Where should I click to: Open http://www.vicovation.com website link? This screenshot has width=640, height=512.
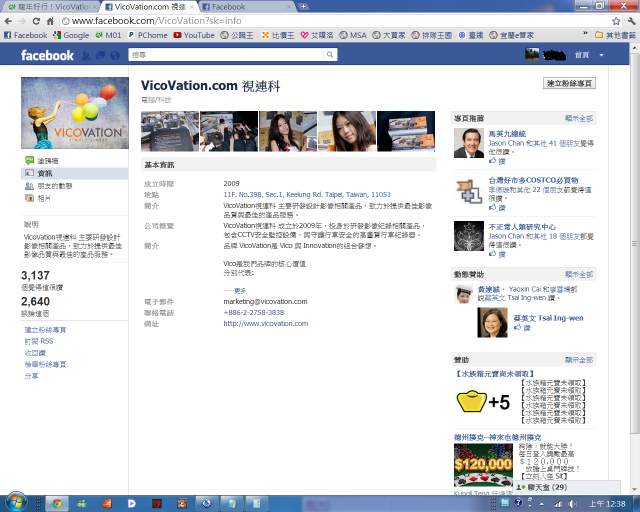pyautogui.click(x=266, y=324)
